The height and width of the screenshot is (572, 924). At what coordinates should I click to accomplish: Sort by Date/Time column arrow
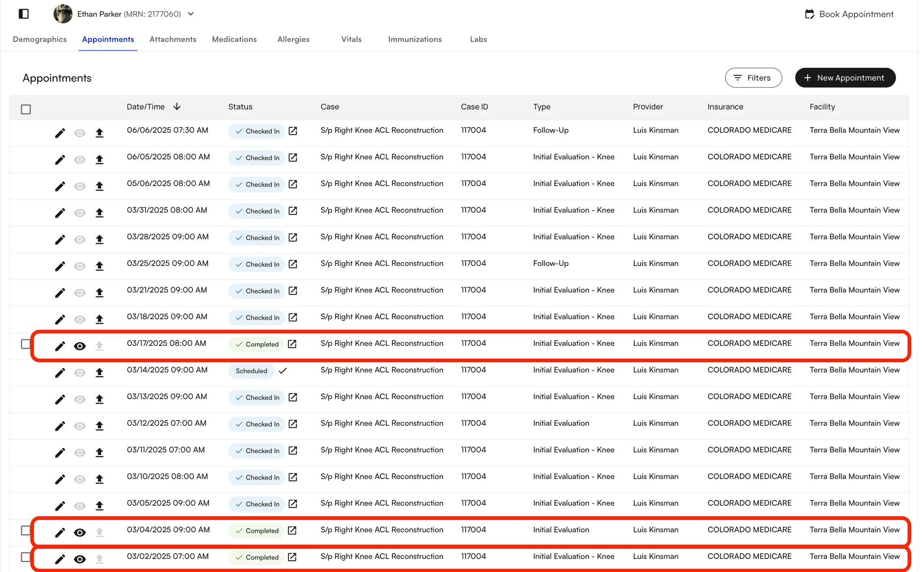(177, 107)
